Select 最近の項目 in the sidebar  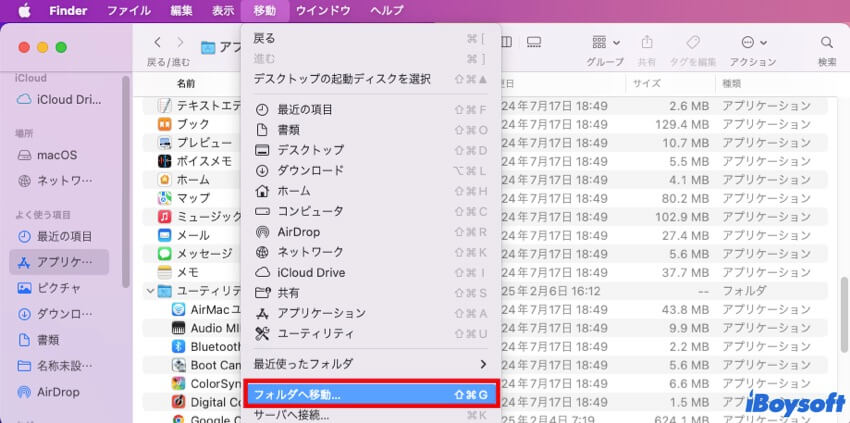click(64, 236)
